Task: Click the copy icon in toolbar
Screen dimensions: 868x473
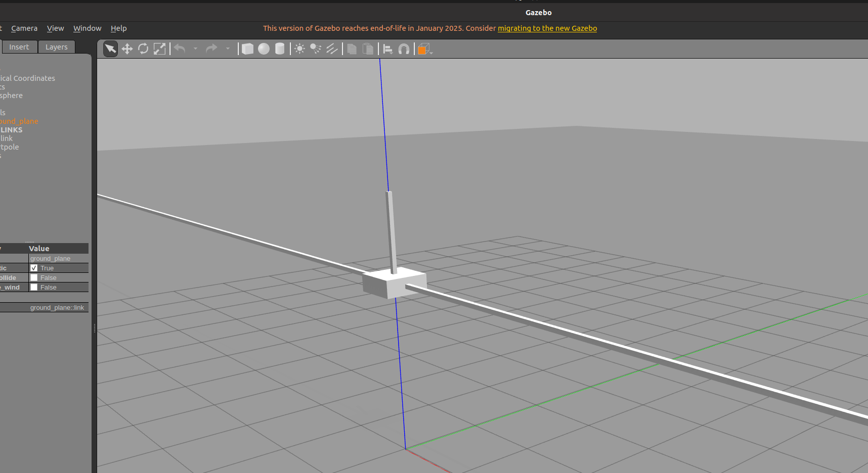Action: [x=352, y=49]
